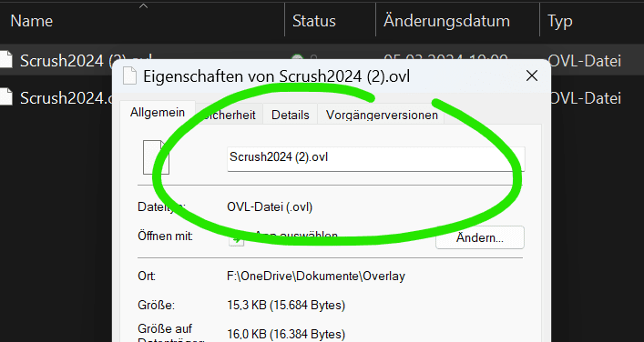Click the dialog title Eigenschaften von Scrush2024 (2).ovl
This screenshot has width=644, height=342.
(276, 76)
